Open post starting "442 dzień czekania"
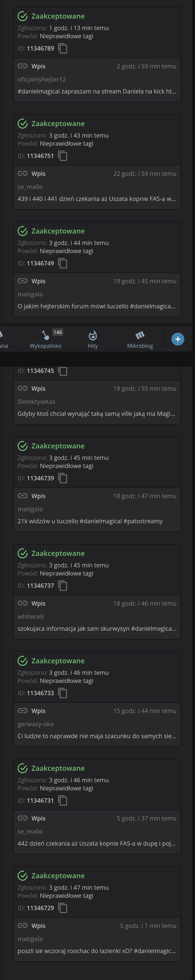Viewport: 195px width, 980px height. point(97,843)
